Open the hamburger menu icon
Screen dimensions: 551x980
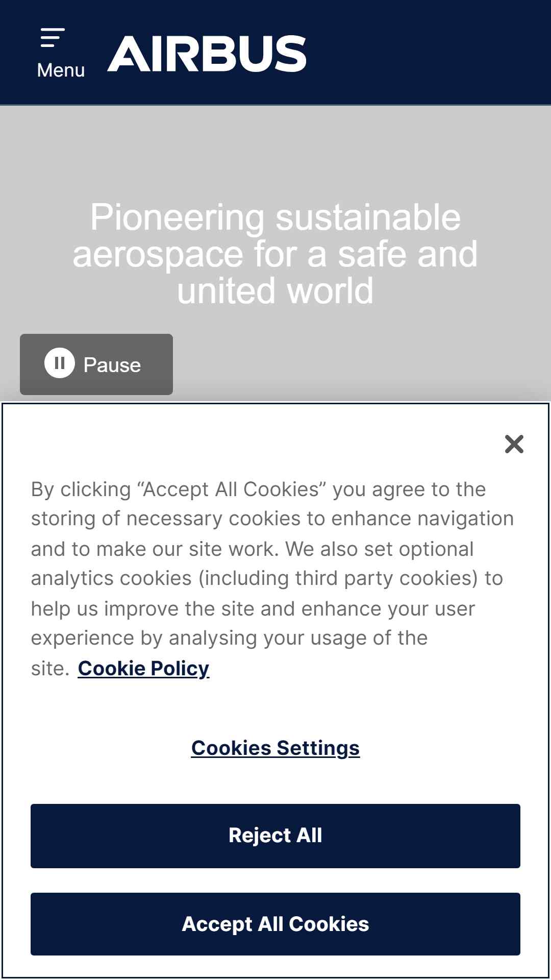pos(53,38)
